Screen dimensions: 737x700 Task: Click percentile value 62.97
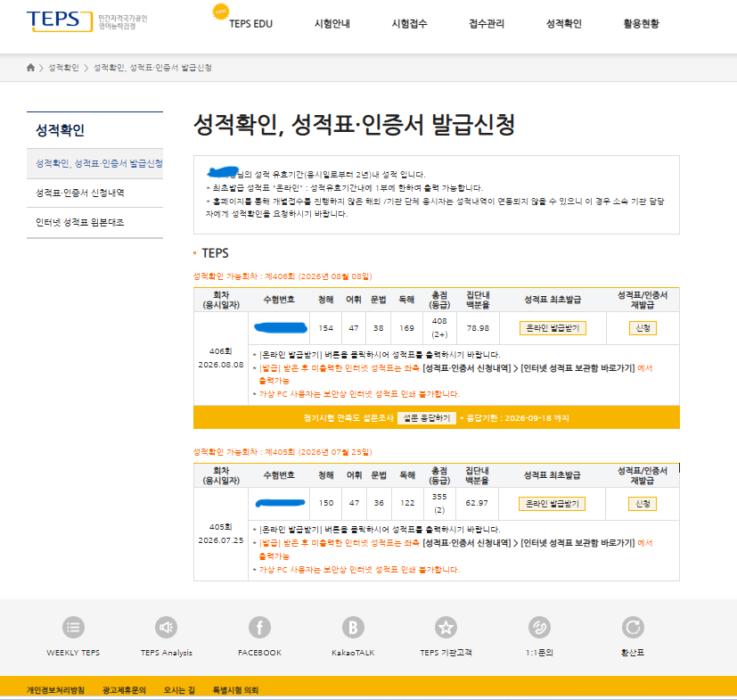coord(477,503)
